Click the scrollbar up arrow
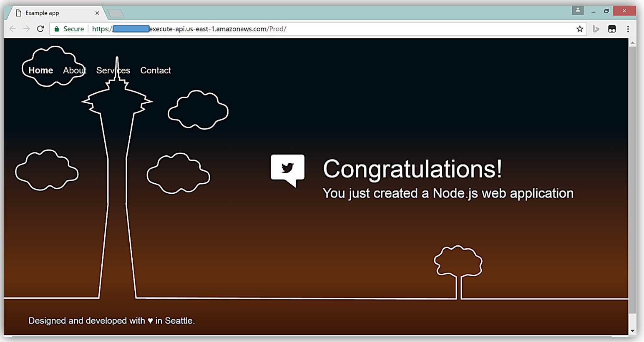Image resolution: width=644 pixels, height=342 pixels. click(632, 42)
